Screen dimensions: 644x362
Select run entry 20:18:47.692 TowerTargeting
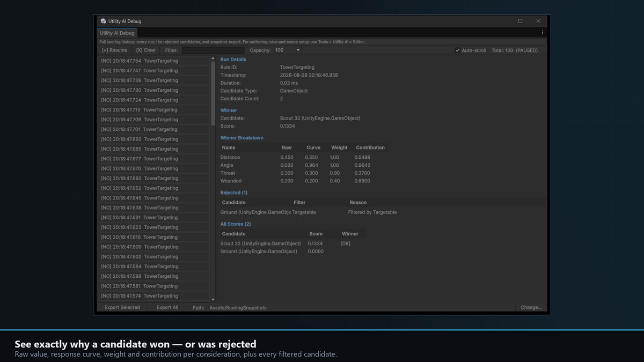tap(154, 139)
